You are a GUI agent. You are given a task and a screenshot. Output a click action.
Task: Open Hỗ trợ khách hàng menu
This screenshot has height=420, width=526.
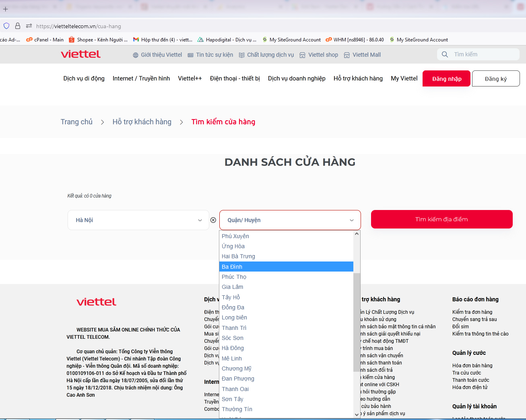tap(358, 78)
